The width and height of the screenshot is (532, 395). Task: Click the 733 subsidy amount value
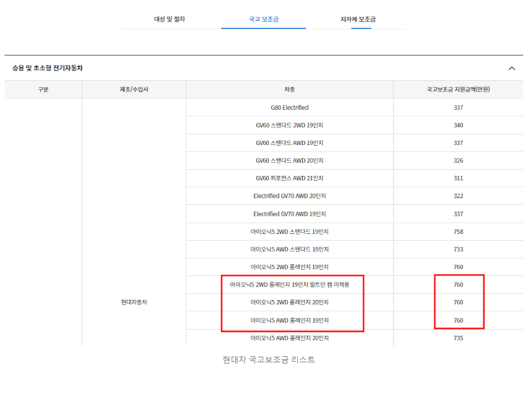pyautogui.click(x=458, y=249)
